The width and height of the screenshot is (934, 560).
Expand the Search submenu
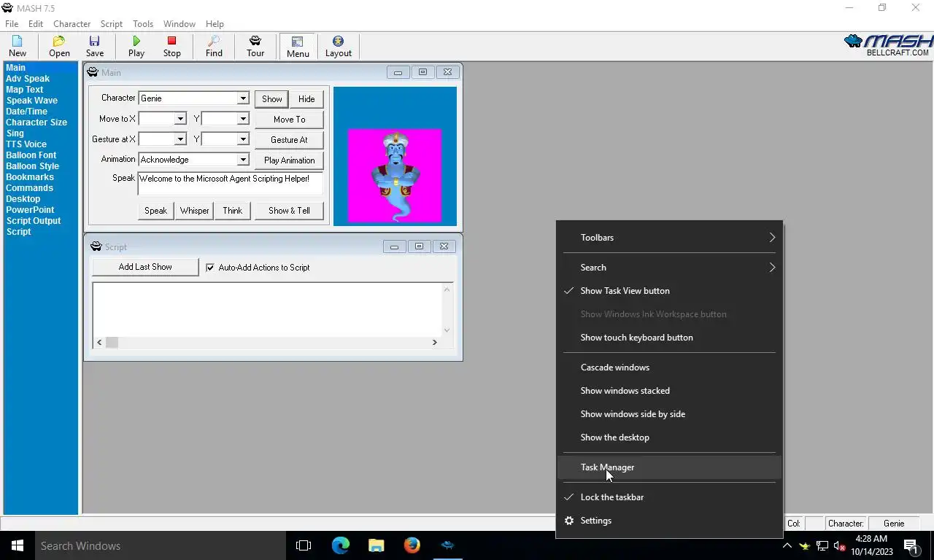pyautogui.click(x=669, y=268)
